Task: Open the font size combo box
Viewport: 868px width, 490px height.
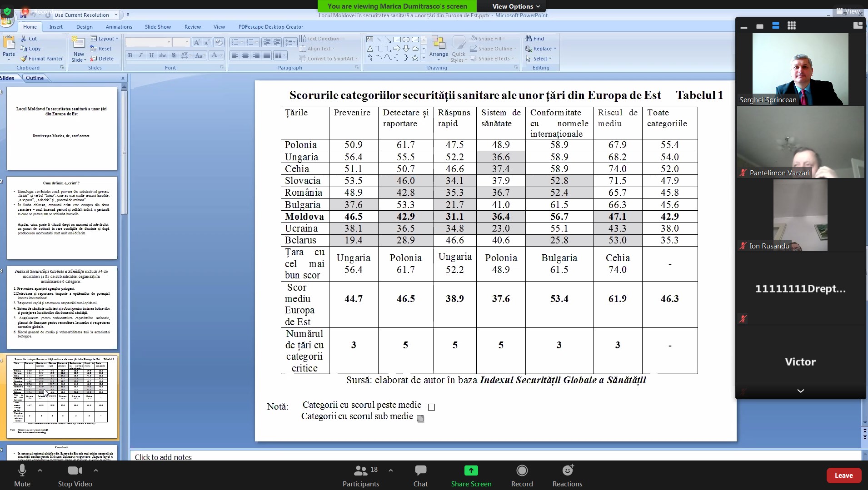Action: pyautogui.click(x=181, y=42)
